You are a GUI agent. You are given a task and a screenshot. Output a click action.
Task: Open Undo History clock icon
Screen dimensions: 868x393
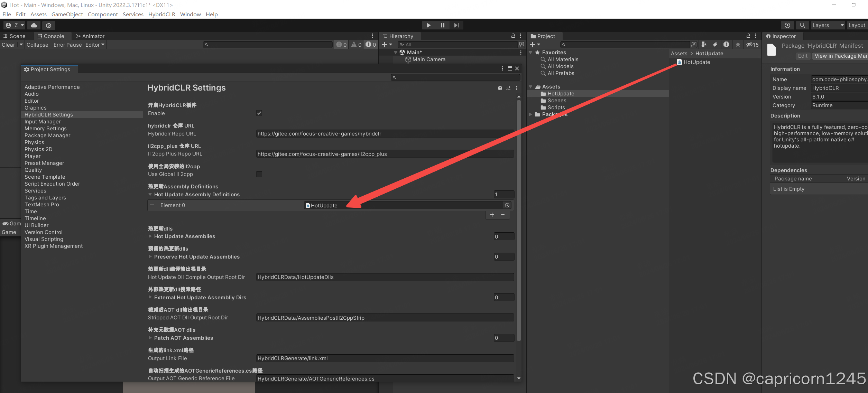click(x=787, y=25)
